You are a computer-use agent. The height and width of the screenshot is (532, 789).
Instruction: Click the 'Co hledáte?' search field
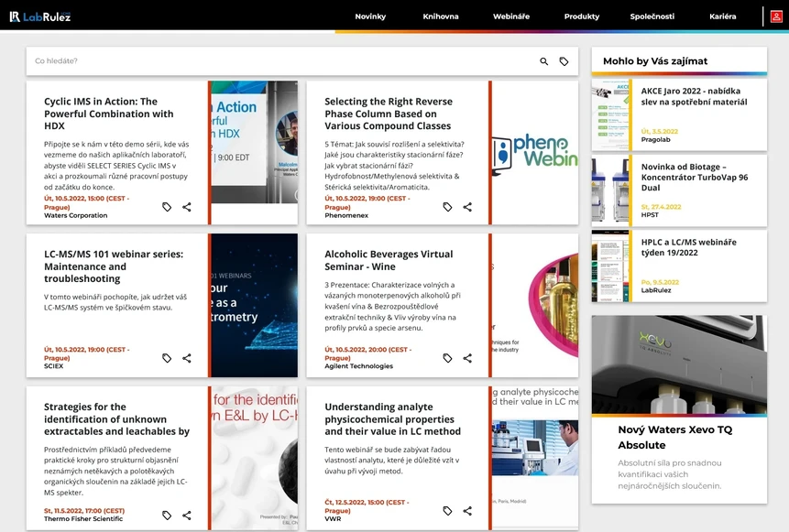(282, 61)
